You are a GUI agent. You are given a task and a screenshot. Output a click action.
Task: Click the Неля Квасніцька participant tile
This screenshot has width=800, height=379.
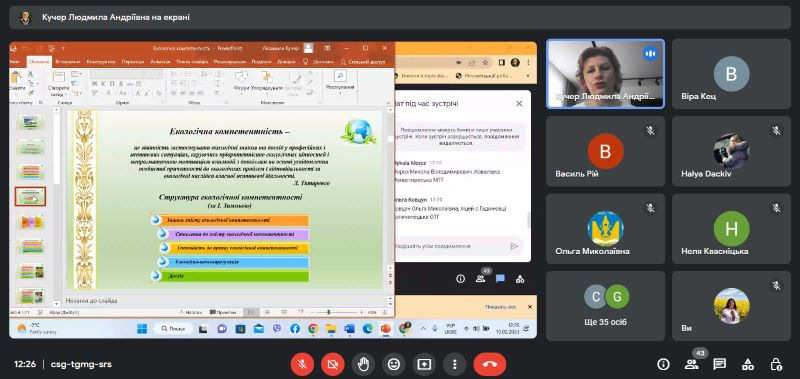point(731,229)
